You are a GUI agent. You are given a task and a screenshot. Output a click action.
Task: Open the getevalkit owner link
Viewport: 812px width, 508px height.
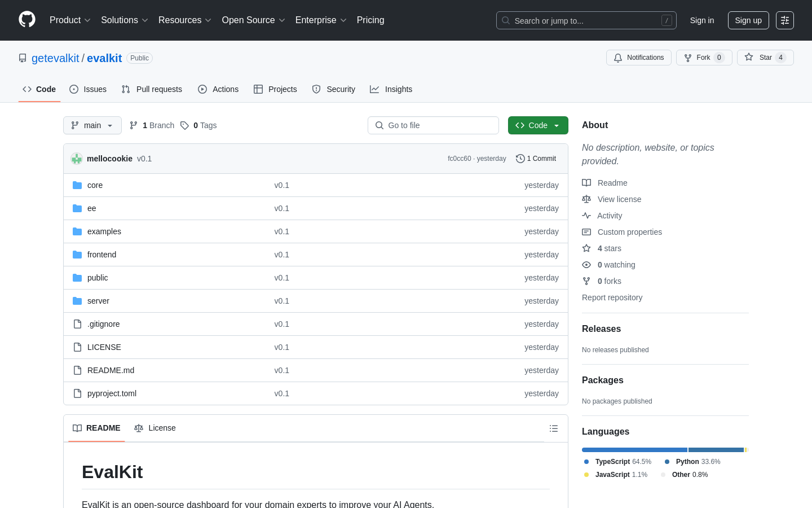pyautogui.click(x=55, y=58)
